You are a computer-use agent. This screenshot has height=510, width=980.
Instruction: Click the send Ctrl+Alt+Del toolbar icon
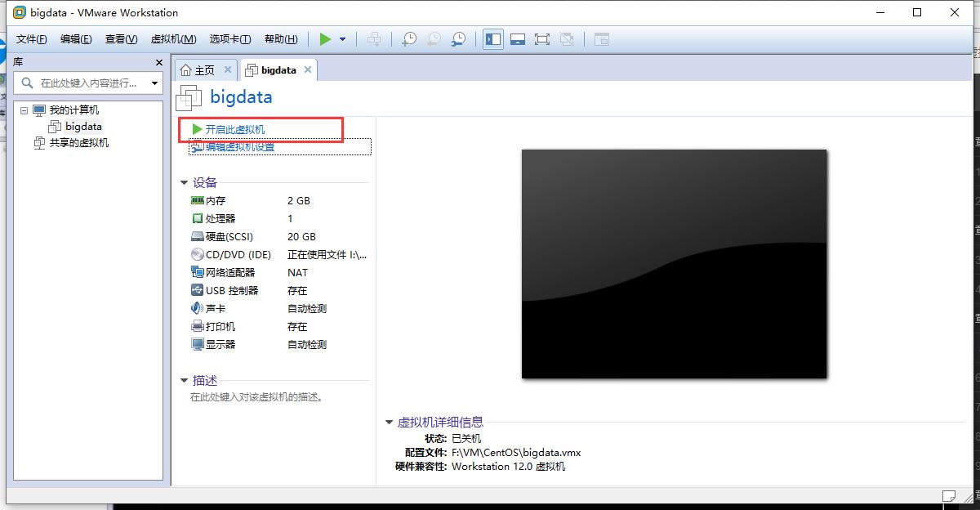click(x=374, y=39)
